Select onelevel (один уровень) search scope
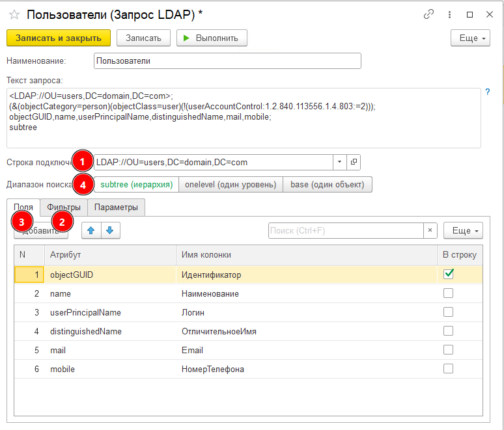 231,185
